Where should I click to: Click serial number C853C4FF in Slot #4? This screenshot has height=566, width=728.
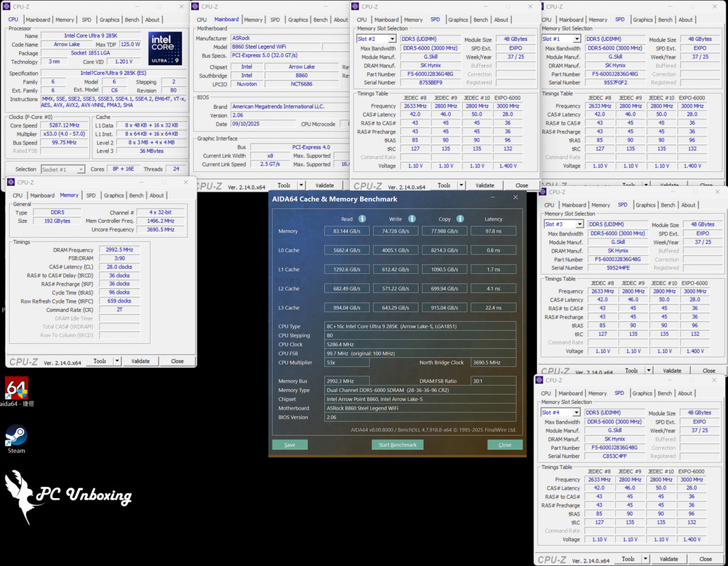point(614,456)
